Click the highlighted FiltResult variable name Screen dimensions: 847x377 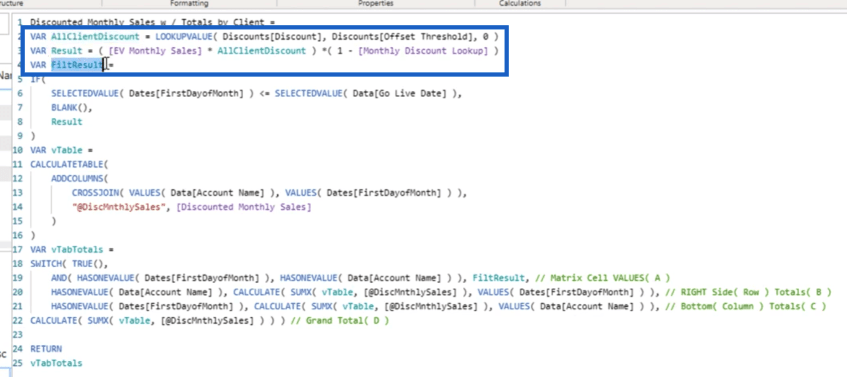pyautogui.click(x=77, y=65)
